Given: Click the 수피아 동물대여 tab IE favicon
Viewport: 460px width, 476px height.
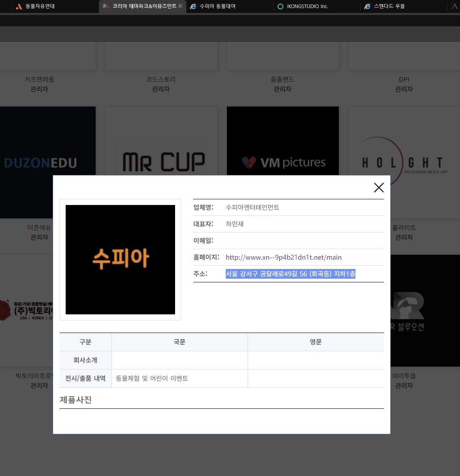Looking at the screenshot, I should pos(193,6).
